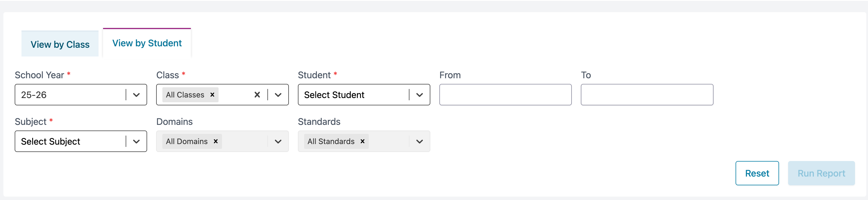Click the 25-26 school year value
This screenshot has height=200, width=868.
pos(34,95)
